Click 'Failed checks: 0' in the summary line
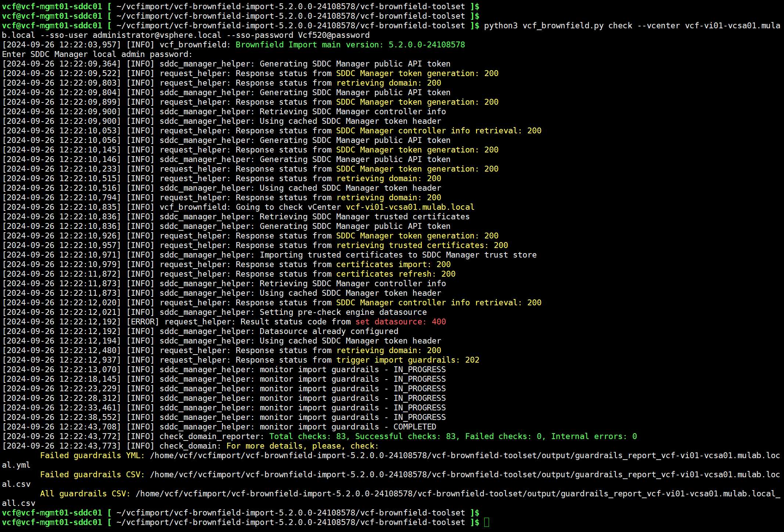Screen dimensions: 784x532 [x=503, y=436]
